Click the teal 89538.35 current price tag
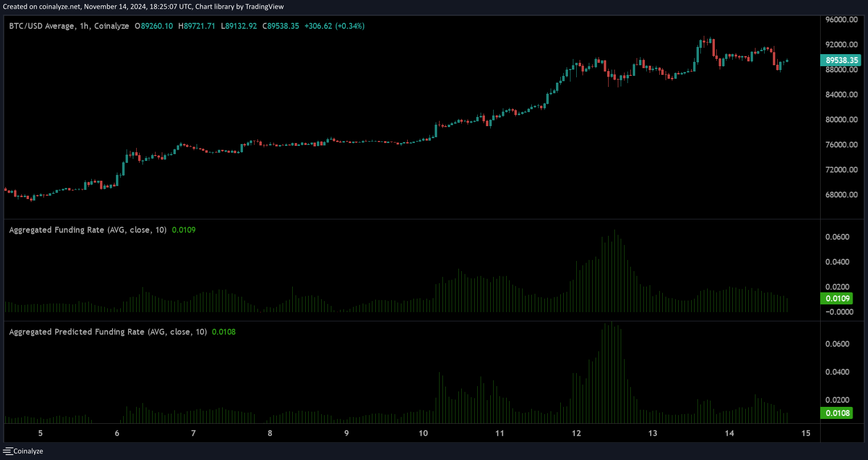Screen dimensions: 868x460 [x=841, y=60]
